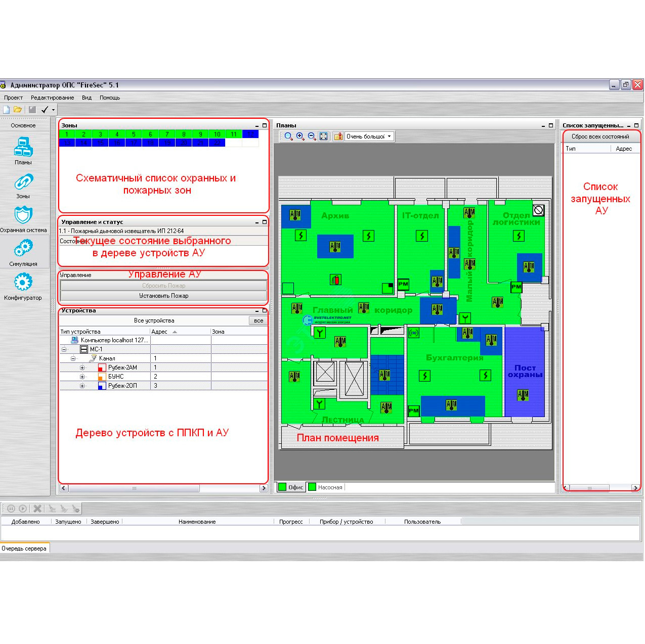This screenshot has width=645, height=644.
Task: Click the fire extinguisher device in Архив room
Action: click(x=335, y=280)
